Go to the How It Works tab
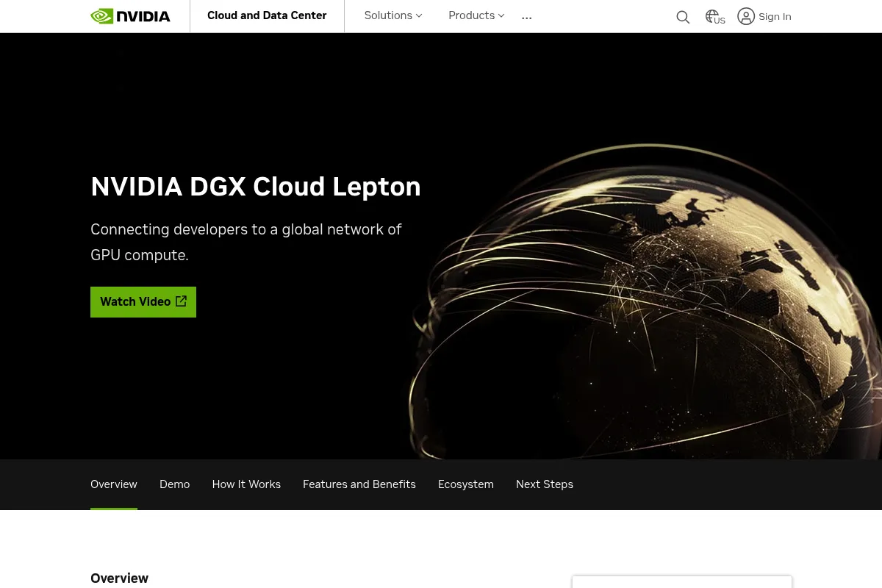882x588 pixels. coord(246,484)
